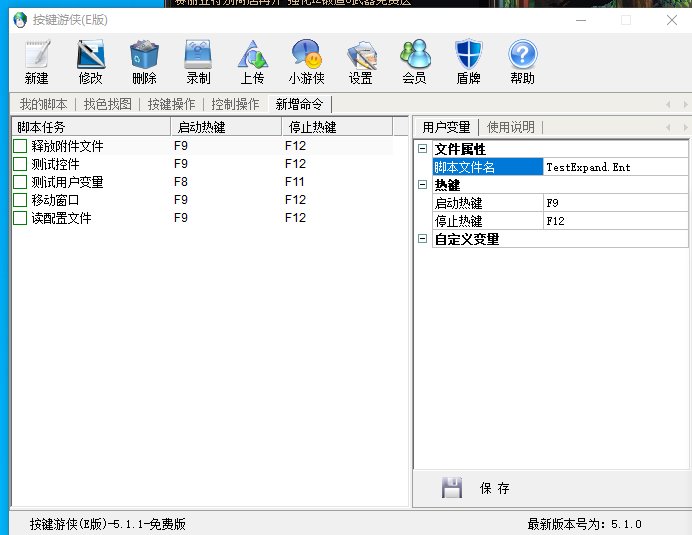The height and width of the screenshot is (535, 692).
Task: Sort by the 脚本任务 column header
Action: click(x=90, y=127)
